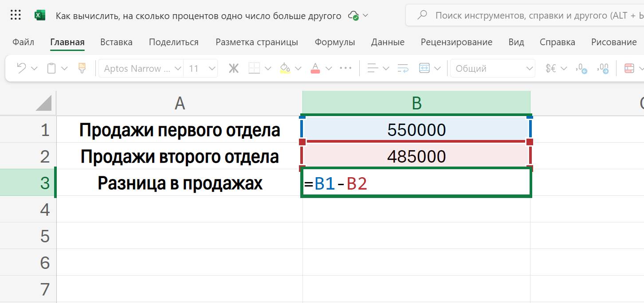This screenshot has width=644, height=303.
Task: Click the search tools input field
Action: point(510,15)
